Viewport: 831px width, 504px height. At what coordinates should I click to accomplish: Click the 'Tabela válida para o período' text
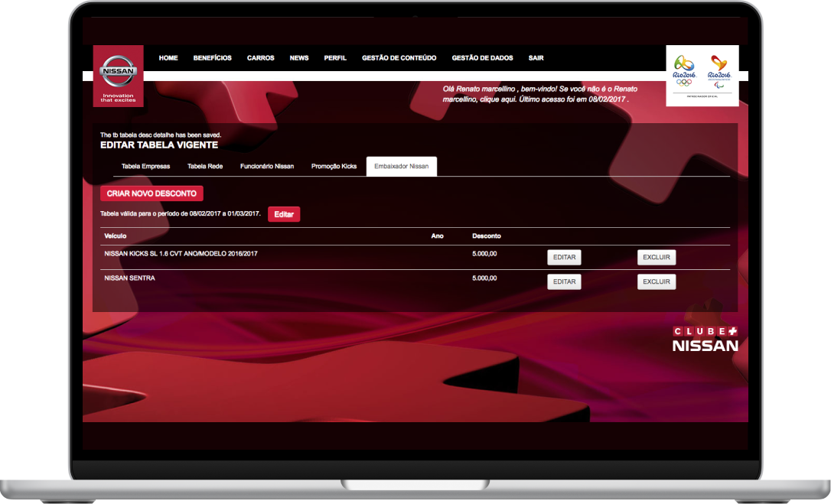pos(180,213)
